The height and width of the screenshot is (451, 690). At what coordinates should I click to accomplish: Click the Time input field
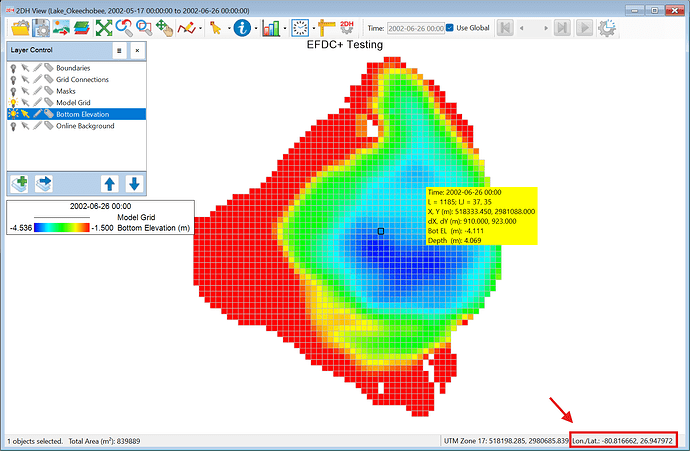pyautogui.click(x=416, y=28)
